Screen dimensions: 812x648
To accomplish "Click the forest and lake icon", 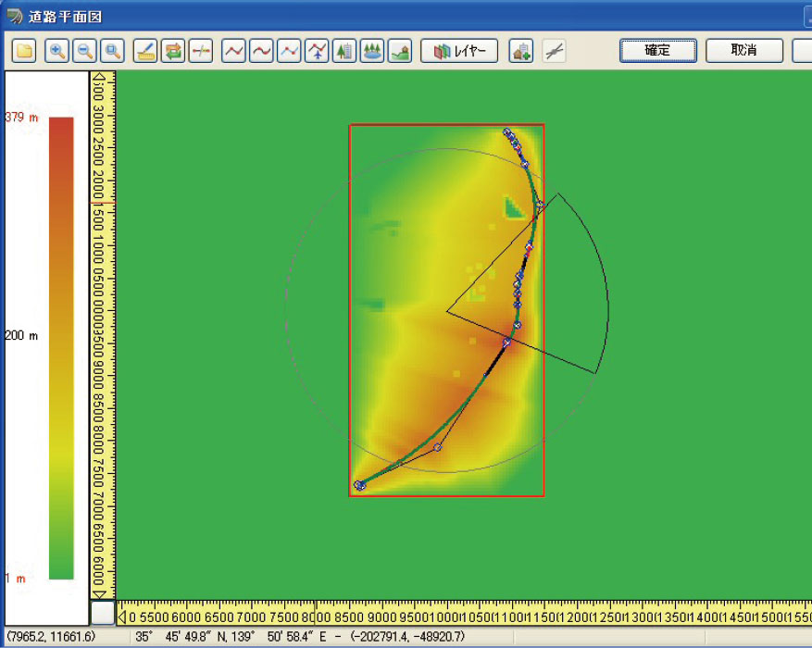I will tap(372, 51).
